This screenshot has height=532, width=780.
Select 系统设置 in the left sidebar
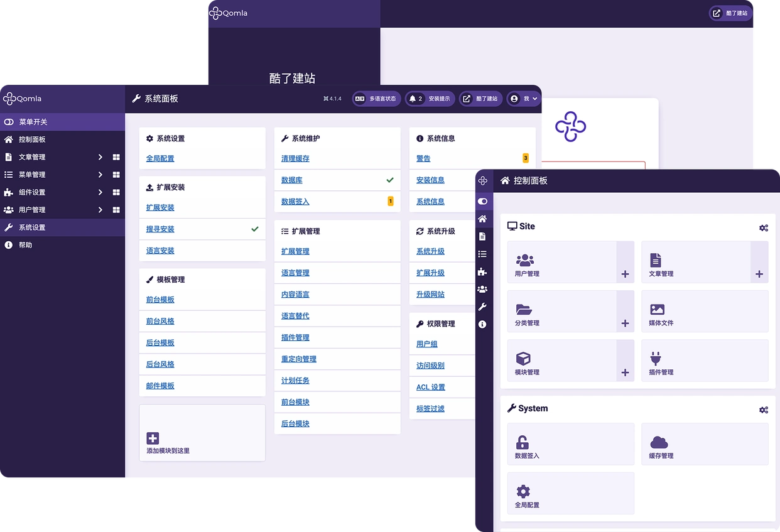(x=32, y=227)
